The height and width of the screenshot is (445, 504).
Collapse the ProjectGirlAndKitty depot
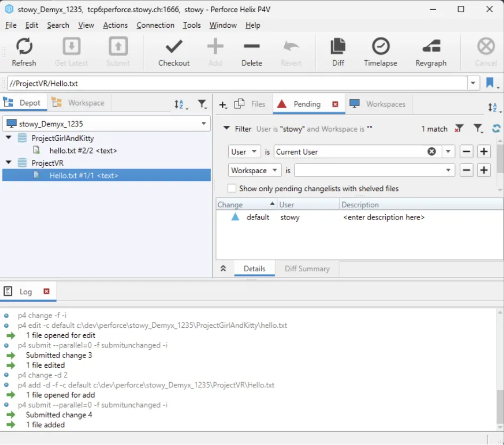(9, 138)
